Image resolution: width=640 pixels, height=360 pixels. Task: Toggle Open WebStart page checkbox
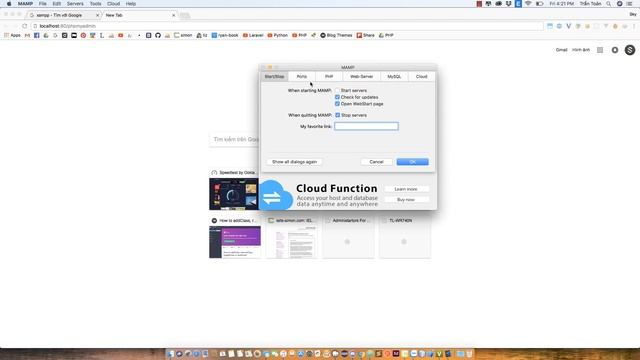[337, 104]
